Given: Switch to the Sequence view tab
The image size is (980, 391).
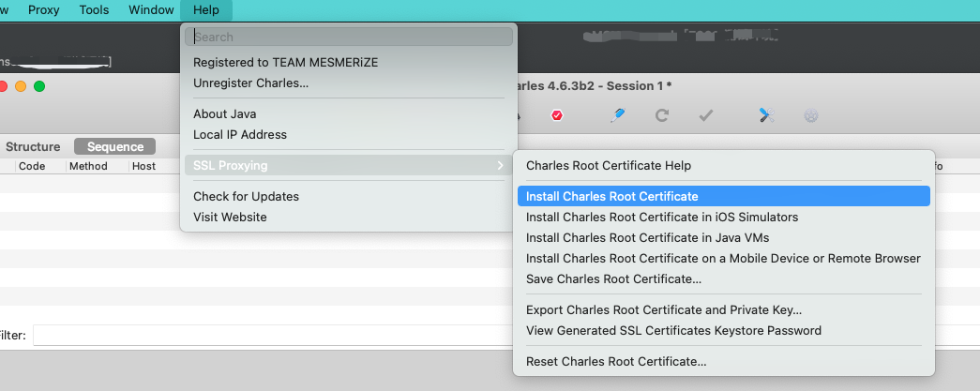Looking at the screenshot, I should 115,147.
